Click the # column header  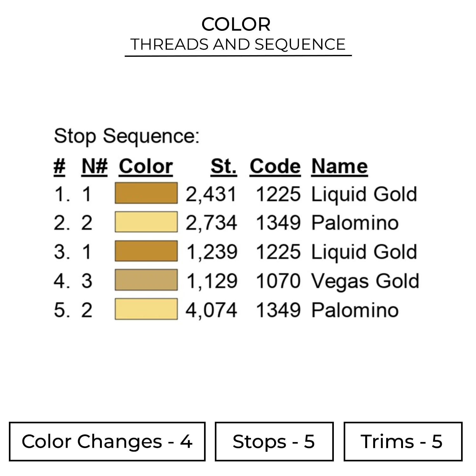pos(59,166)
